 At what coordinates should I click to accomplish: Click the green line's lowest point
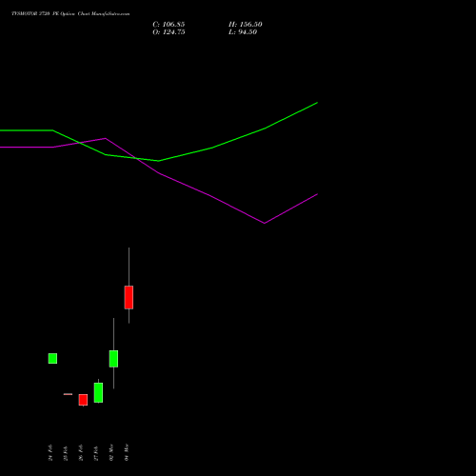tap(158, 161)
